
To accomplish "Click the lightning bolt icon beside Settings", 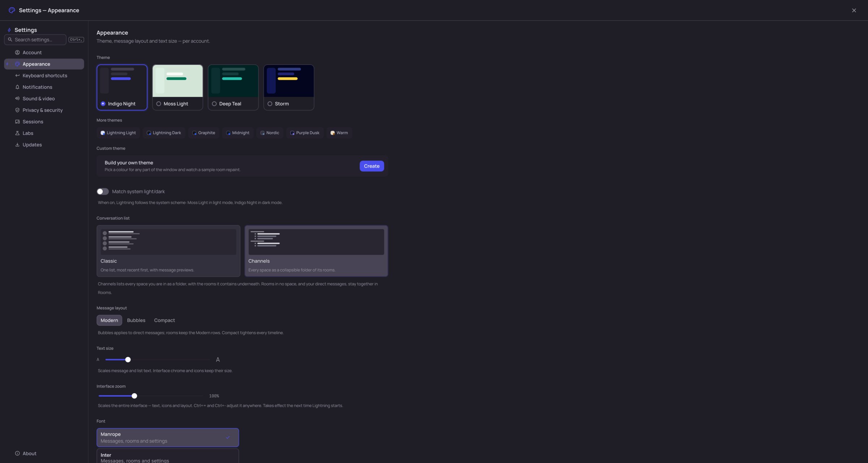I will [x=9, y=30].
